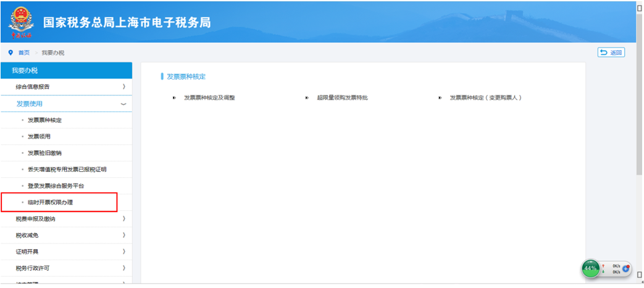The width and height of the screenshot is (644, 288).
Task: Open 综合信息报告 menu item
Action: click(66, 87)
